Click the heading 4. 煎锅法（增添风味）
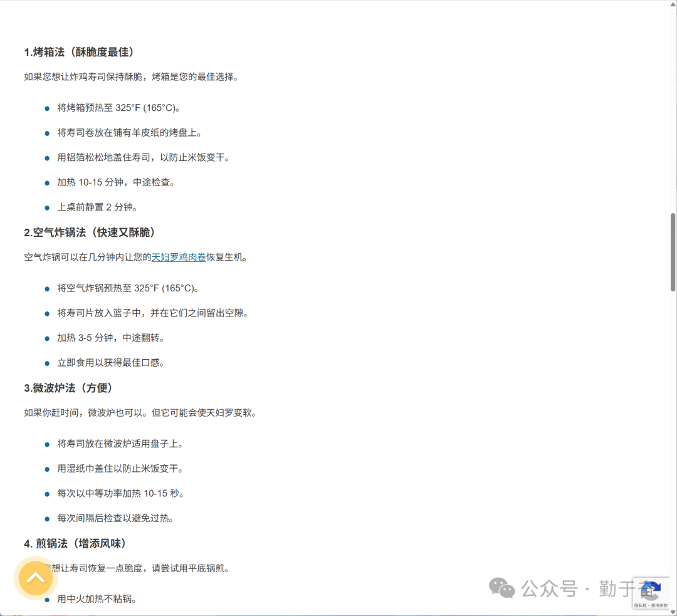Screen dimensions: 677x616 [75, 543]
